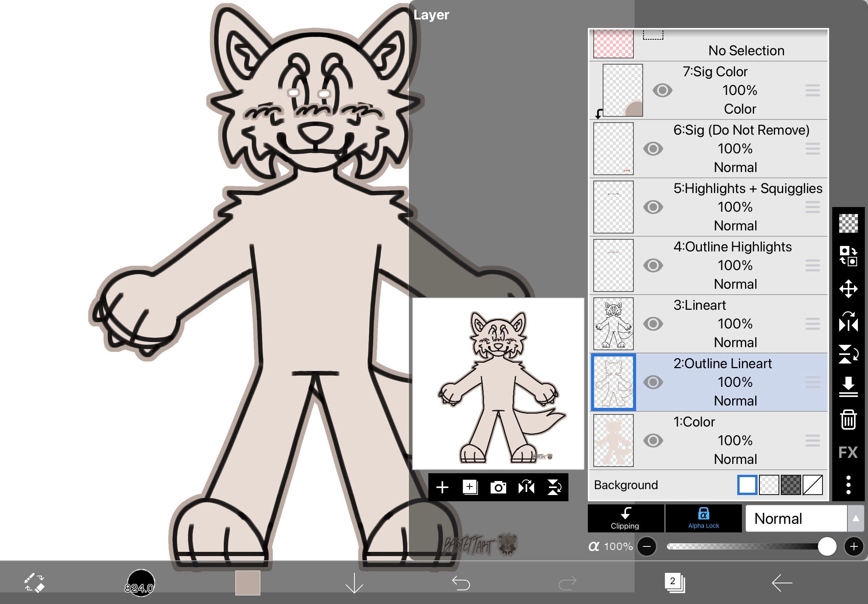
Task: Set a white background
Action: pyautogui.click(x=747, y=485)
